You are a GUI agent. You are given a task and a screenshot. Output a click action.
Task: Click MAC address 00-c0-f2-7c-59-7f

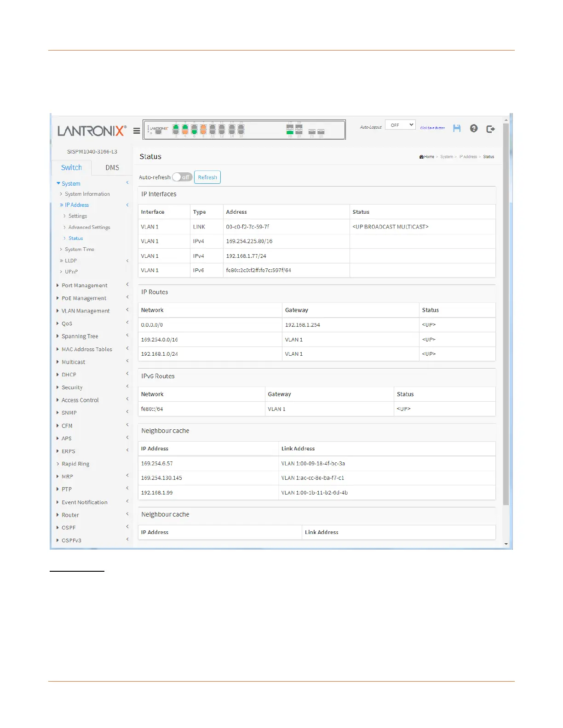(247, 227)
